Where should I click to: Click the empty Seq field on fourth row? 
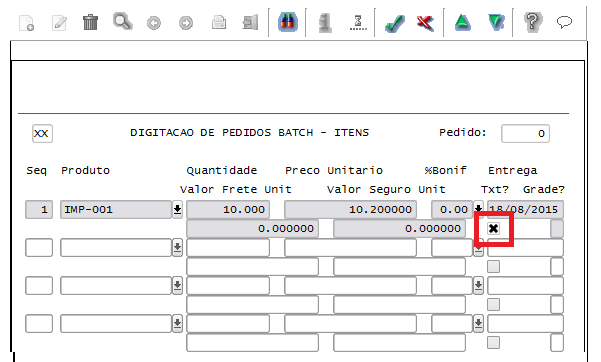click(39, 324)
